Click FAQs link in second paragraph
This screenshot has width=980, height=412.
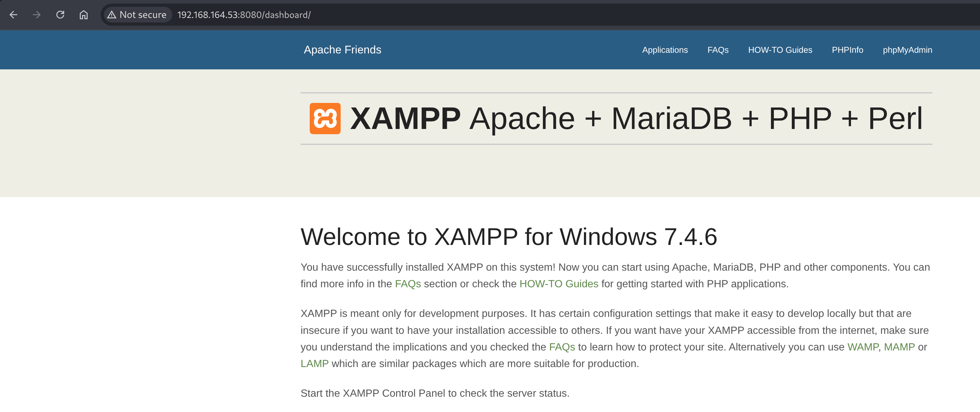pos(561,347)
